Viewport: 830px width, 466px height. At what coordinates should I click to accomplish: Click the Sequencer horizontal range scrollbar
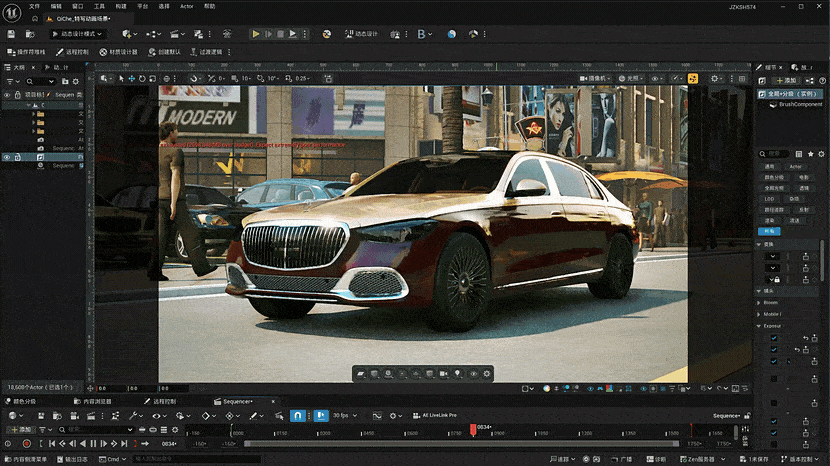coord(461,444)
